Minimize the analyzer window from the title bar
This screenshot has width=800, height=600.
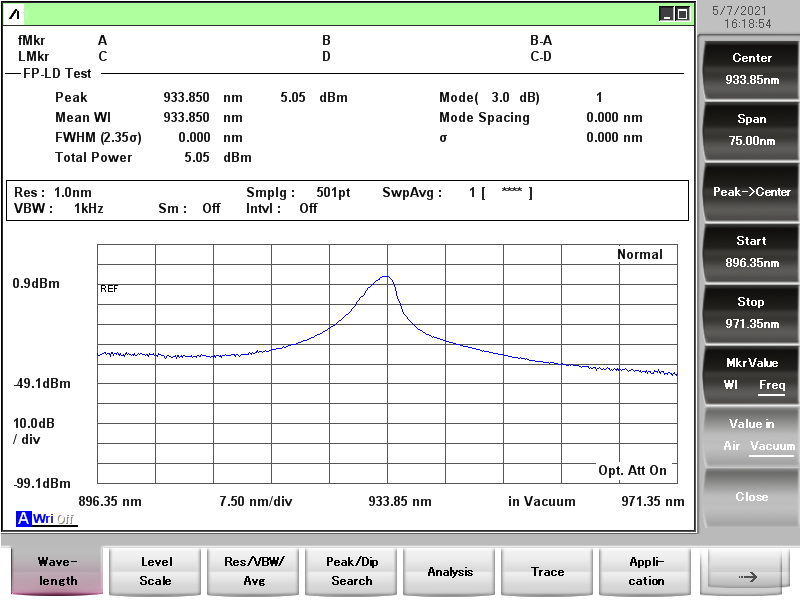point(667,14)
